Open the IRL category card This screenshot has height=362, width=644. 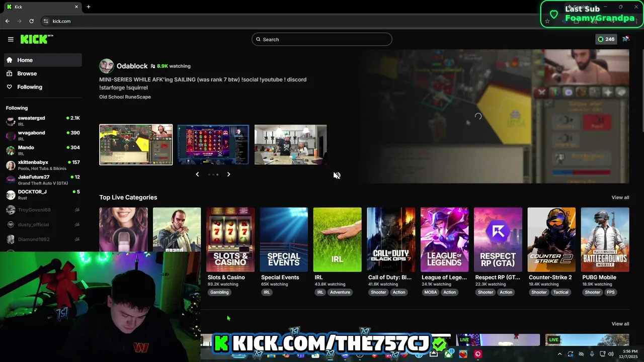pyautogui.click(x=337, y=239)
